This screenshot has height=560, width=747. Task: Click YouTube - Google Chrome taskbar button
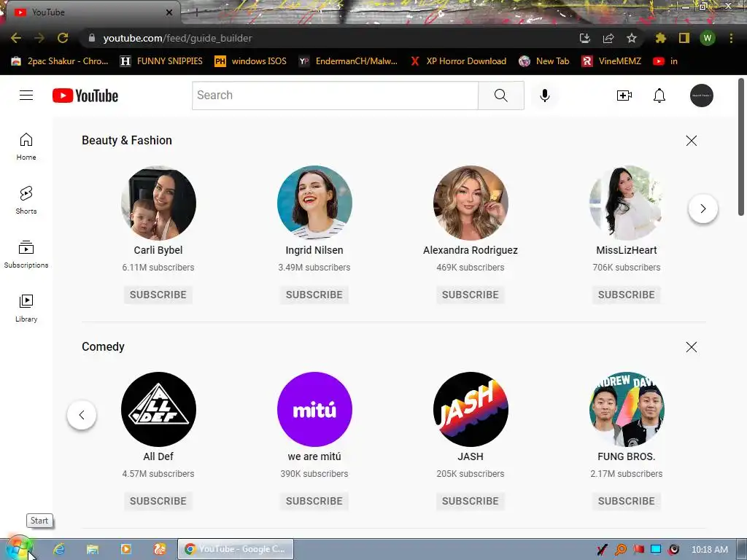point(236,549)
